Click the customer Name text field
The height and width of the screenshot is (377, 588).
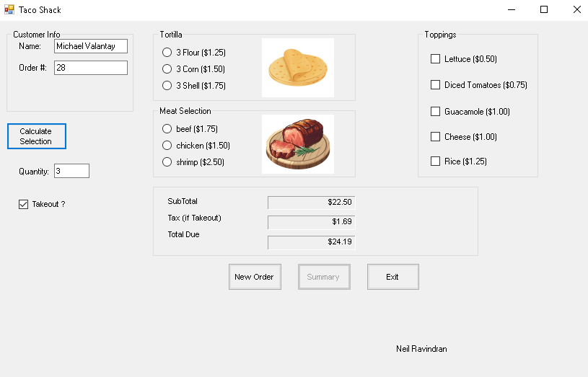coord(90,46)
